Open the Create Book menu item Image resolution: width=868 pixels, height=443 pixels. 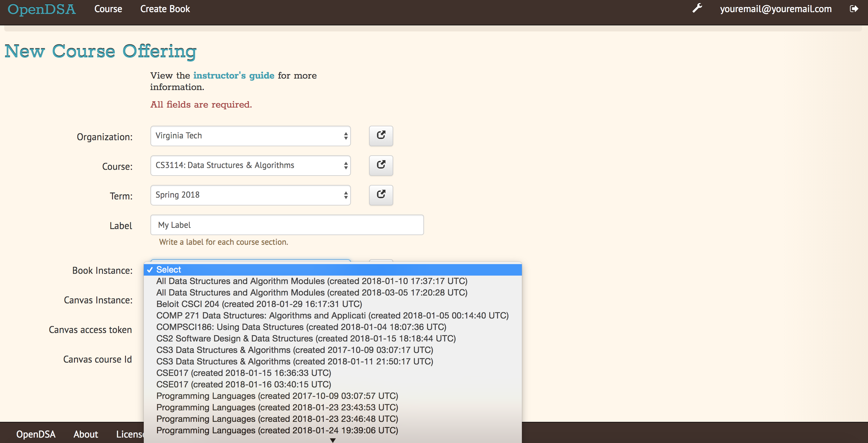(165, 9)
